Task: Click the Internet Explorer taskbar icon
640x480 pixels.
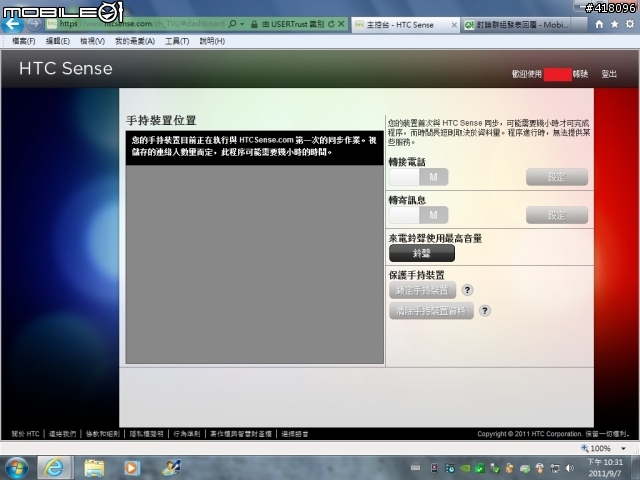Action: pos(55,468)
